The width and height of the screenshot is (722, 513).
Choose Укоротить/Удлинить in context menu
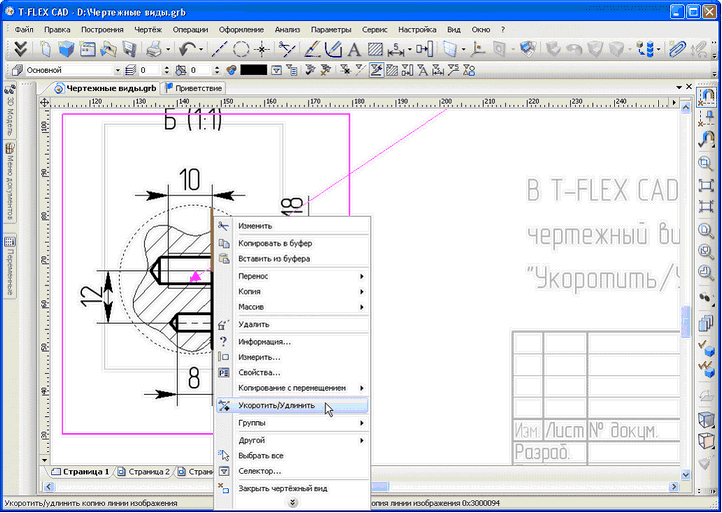pos(292,405)
